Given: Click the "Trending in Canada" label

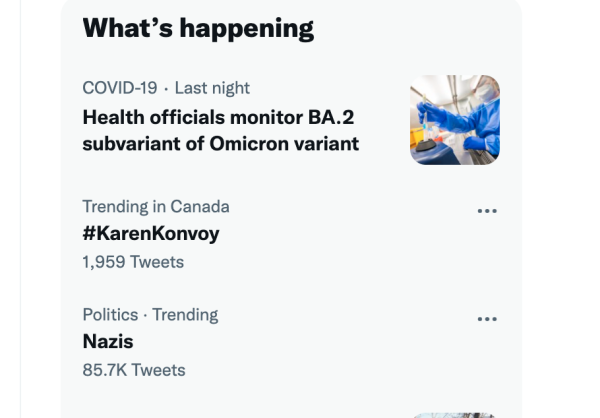Looking at the screenshot, I should pyautogui.click(x=156, y=207).
